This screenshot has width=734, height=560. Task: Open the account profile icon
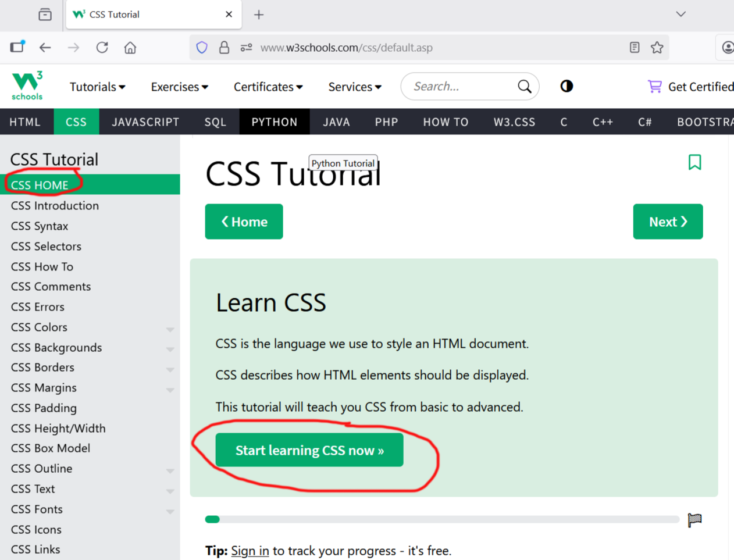click(728, 48)
